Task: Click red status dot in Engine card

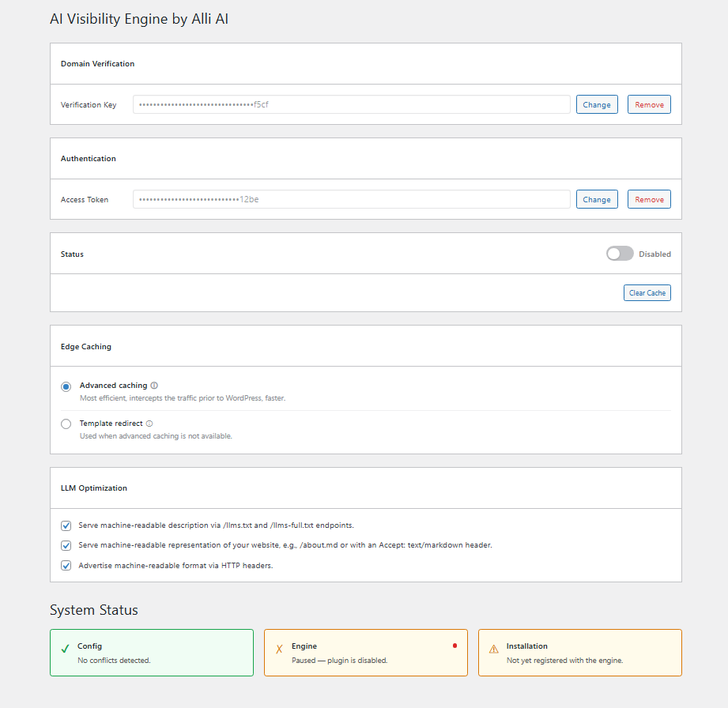Action: click(455, 646)
